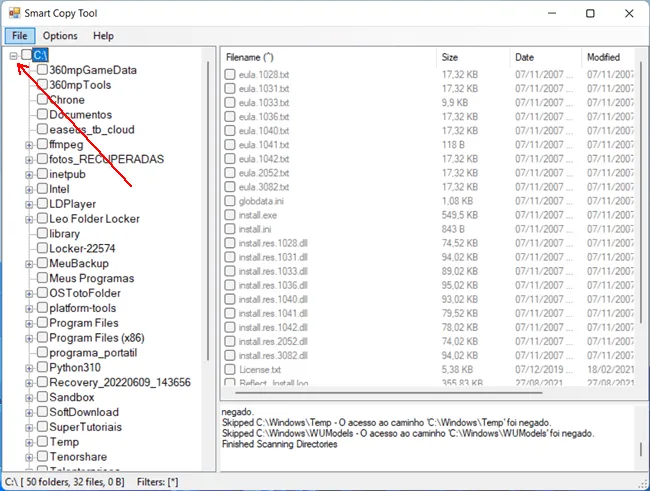This screenshot has height=491, width=650.
Task: Select the SuperTutoriais folder
Action: pos(85,427)
